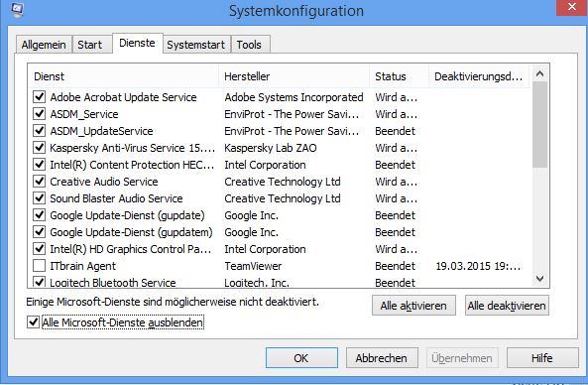Disable the ASDM_UpdateService checkbox
588x385 pixels.
pyautogui.click(x=39, y=130)
